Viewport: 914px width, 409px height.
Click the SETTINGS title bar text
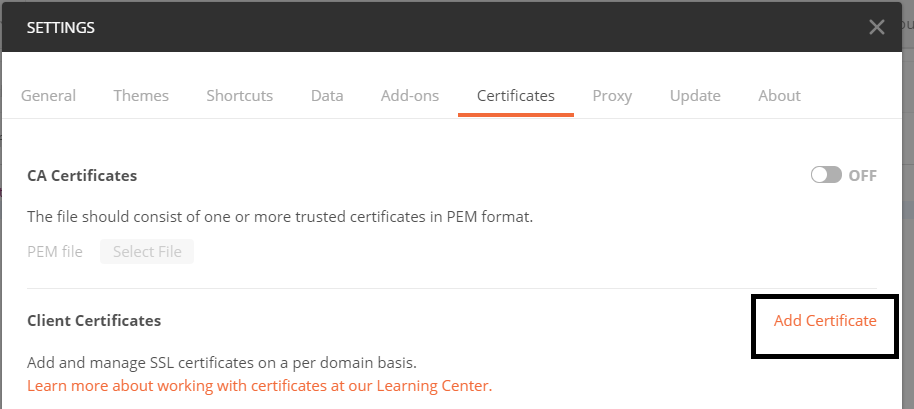pyautogui.click(x=61, y=28)
